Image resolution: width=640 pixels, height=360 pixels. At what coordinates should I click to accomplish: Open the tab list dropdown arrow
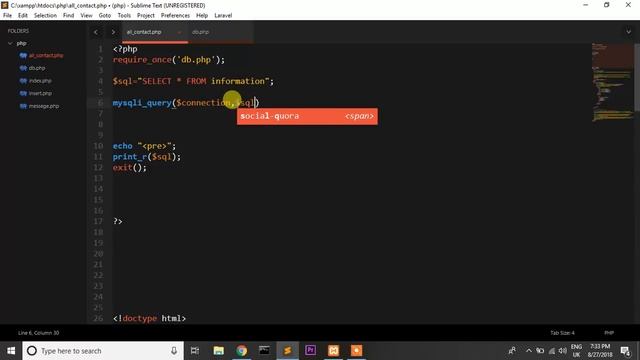coord(629,32)
